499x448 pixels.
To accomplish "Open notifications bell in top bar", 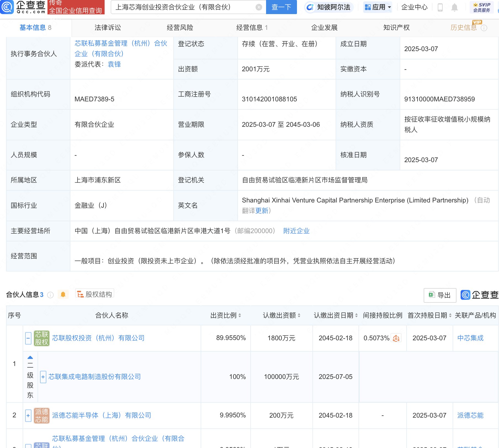I will click(x=454, y=7).
